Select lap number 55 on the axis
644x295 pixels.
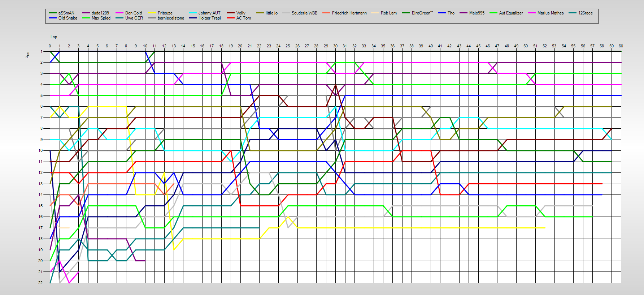(x=573, y=46)
